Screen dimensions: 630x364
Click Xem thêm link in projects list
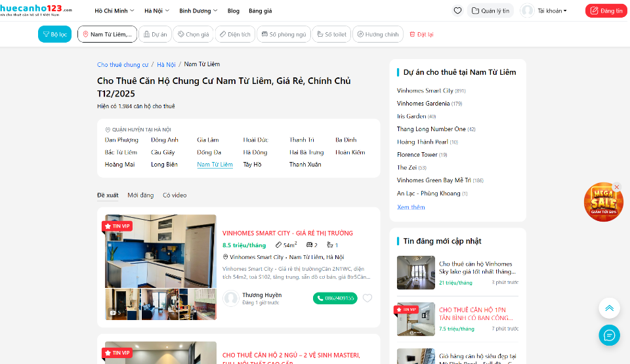click(411, 207)
